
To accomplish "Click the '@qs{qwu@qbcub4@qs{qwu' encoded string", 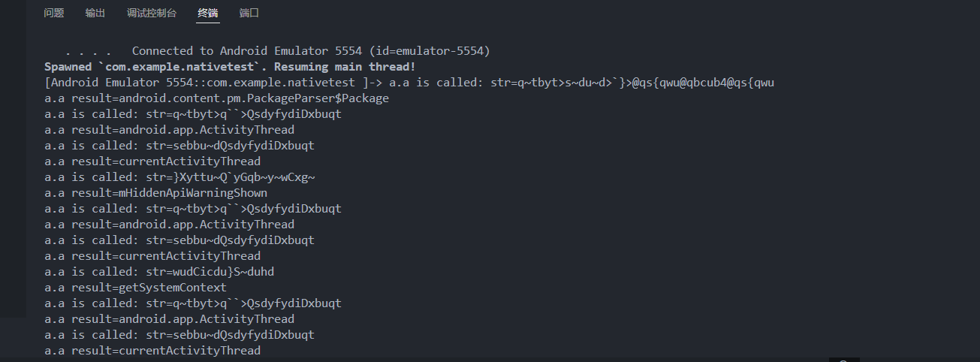I will pyautogui.click(x=703, y=83).
